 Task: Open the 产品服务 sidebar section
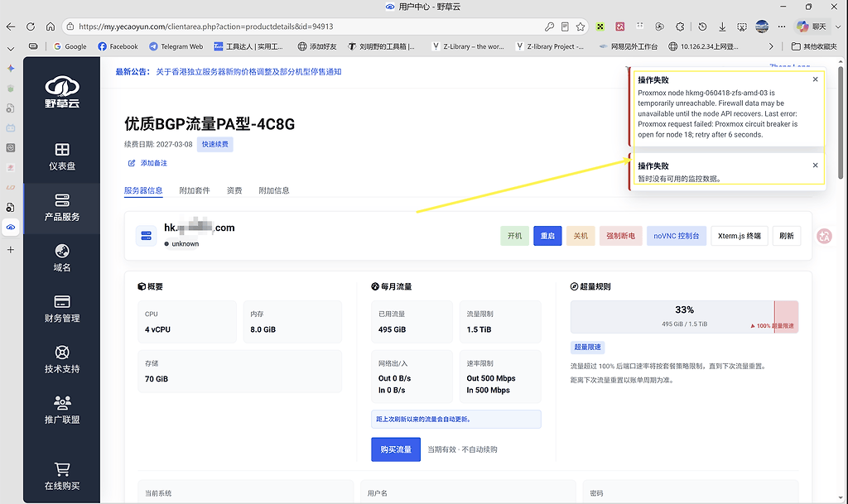pos(61,208)
